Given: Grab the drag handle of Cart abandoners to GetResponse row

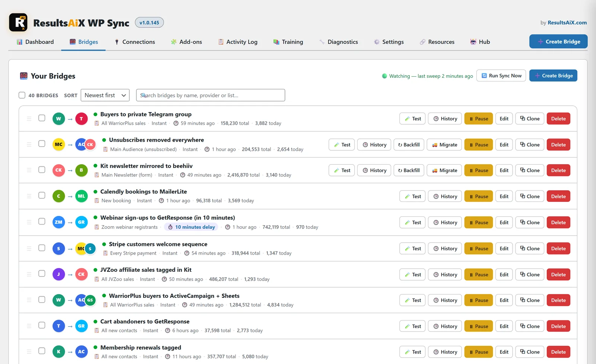Looking at the screenshot, I should point(29,326).
